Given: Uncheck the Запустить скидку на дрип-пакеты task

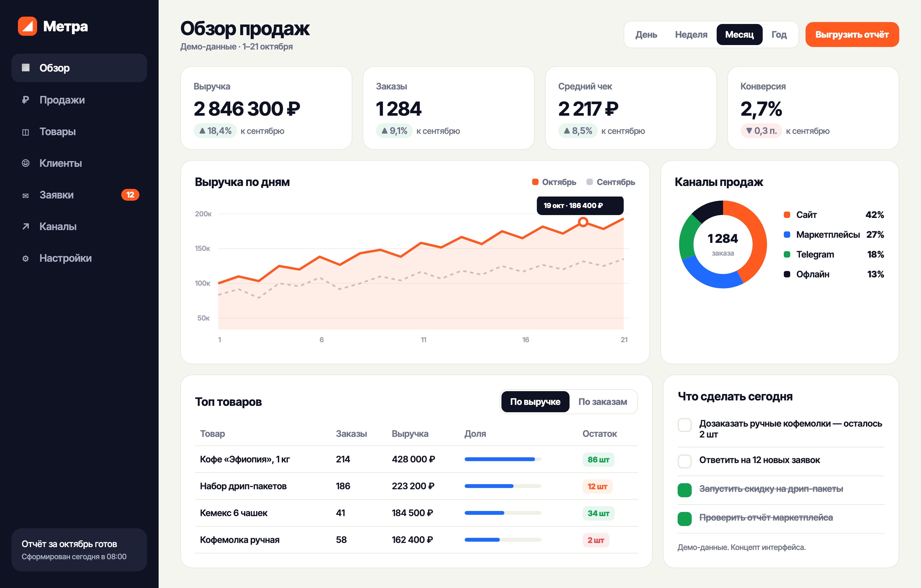Looking at the screenshot, I should point(685,490).
